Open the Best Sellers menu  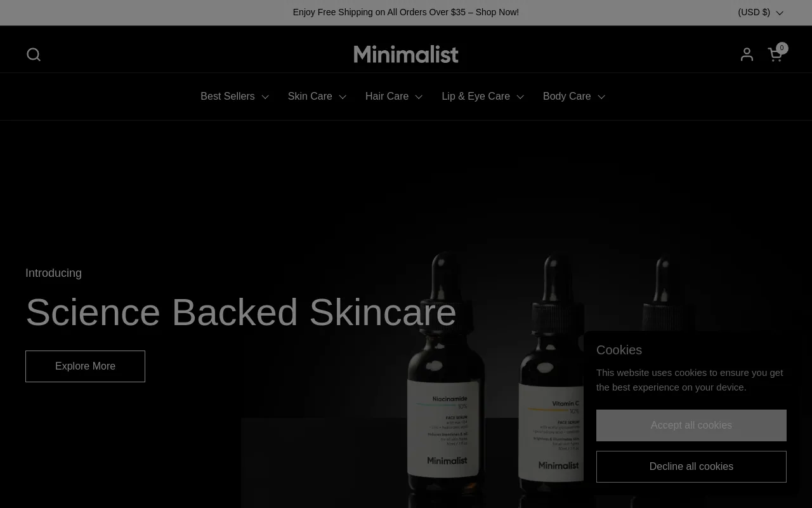(x=228, y=97)
